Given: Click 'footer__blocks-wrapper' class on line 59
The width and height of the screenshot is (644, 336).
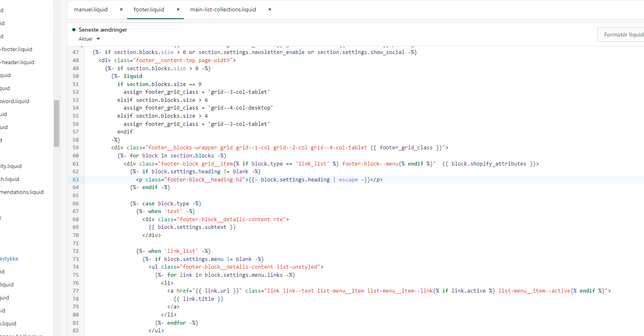Looking at the screenshot, I should pos(183,148).
